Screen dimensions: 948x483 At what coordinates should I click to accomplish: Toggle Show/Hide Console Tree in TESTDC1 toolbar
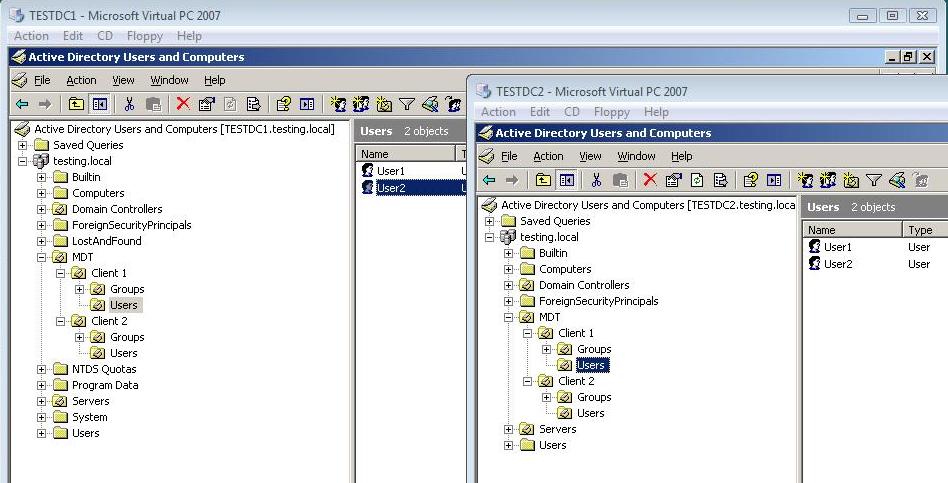pos(100,104)
